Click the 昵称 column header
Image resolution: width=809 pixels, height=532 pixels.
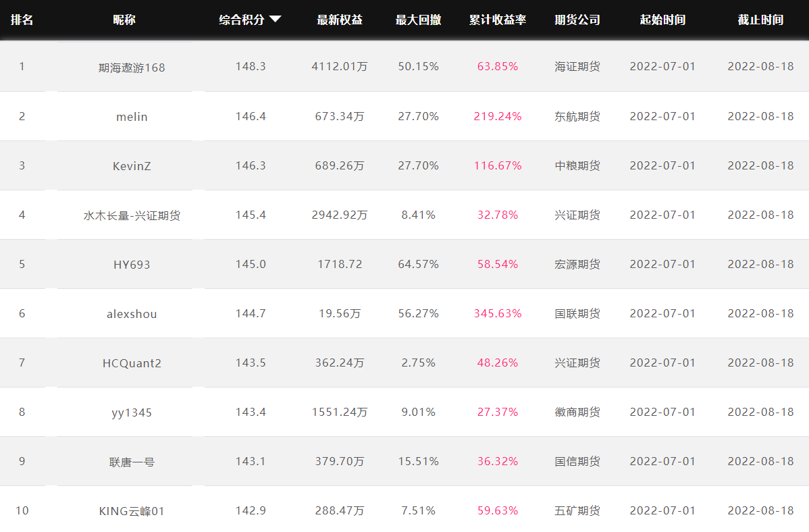coord(124,20)
